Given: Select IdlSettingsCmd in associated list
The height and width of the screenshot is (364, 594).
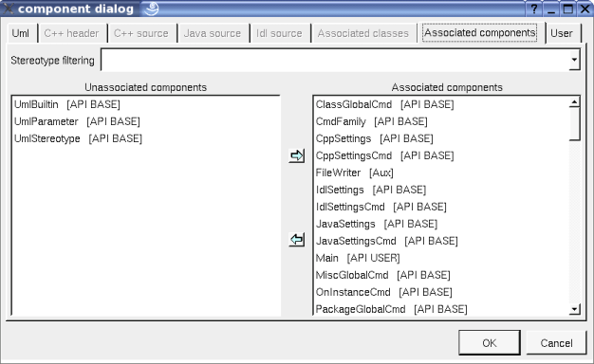Looking at the screenshot, I should 441,207.
